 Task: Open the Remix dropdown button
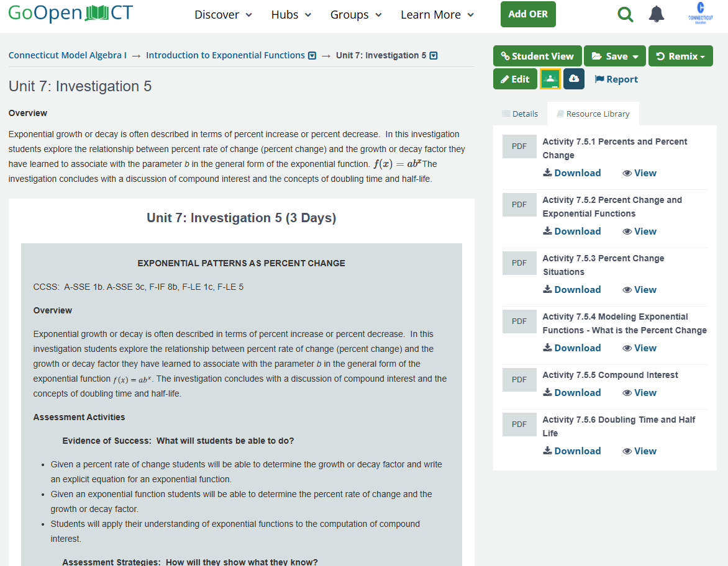pyautogui.click(x=680, y=56)
